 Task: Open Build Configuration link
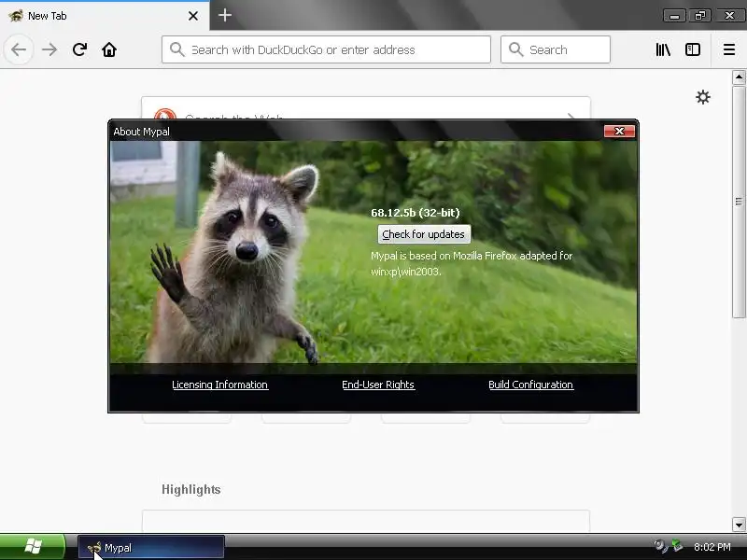(x=530, y=385)
